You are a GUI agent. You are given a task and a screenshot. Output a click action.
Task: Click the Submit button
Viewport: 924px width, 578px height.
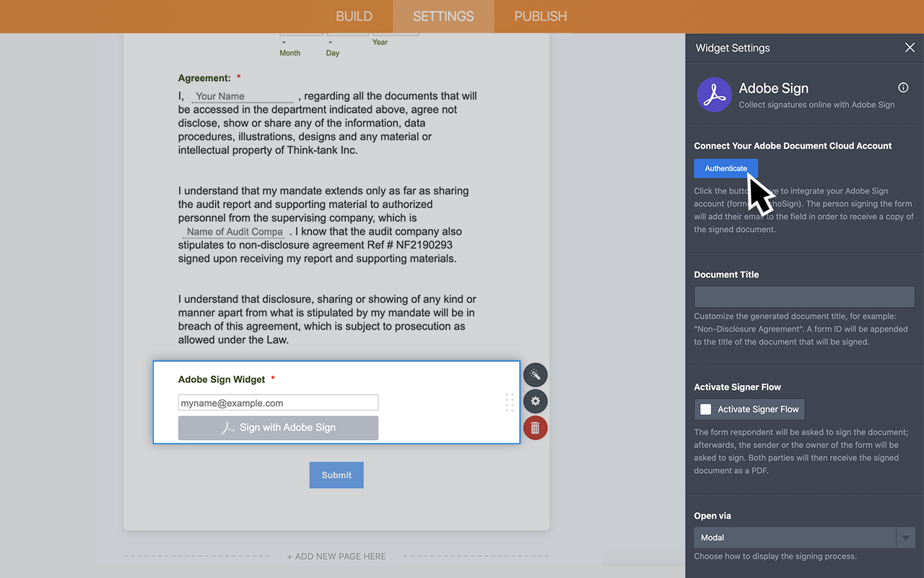336,475
